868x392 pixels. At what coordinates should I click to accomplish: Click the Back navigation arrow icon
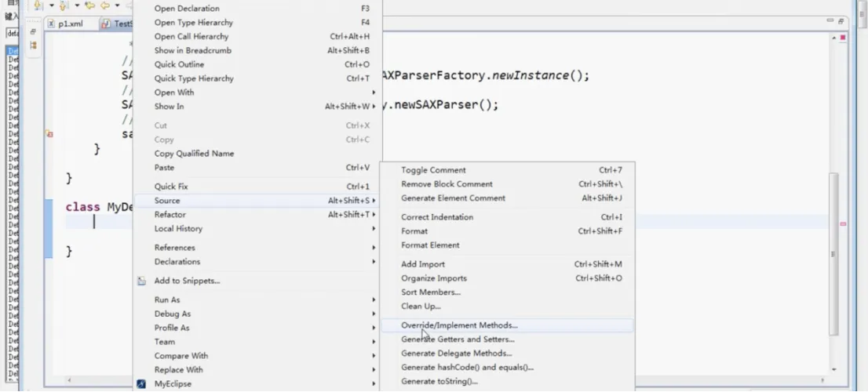tap(104, 5)
